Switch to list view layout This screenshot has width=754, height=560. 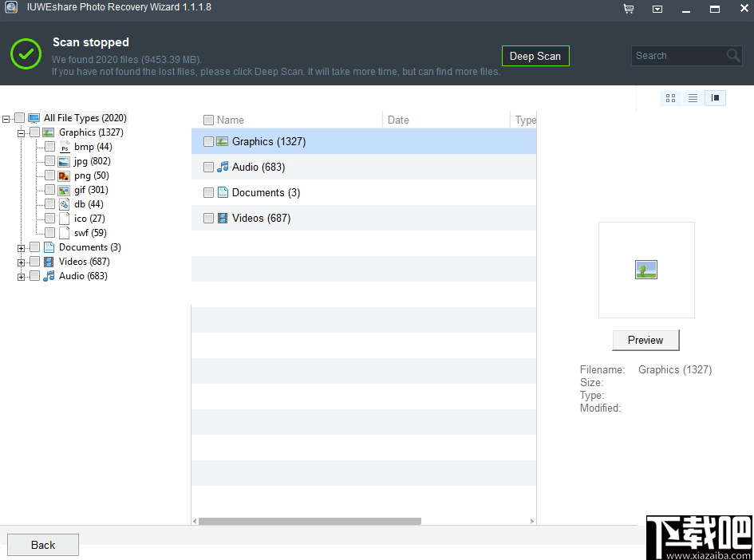pos(693,98)
